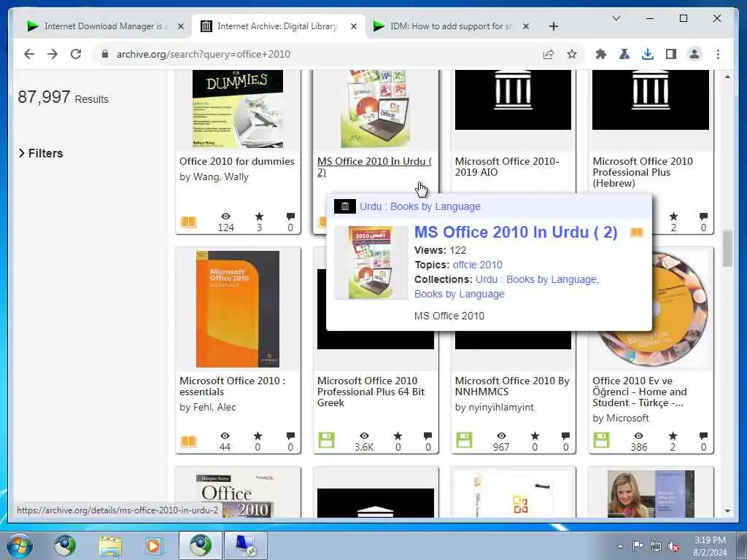The height and width of the screenshot is (560, 747).
Task: Open the file explorer folder on taskbar
Action: pyautogui.click(x=110, y=545)
